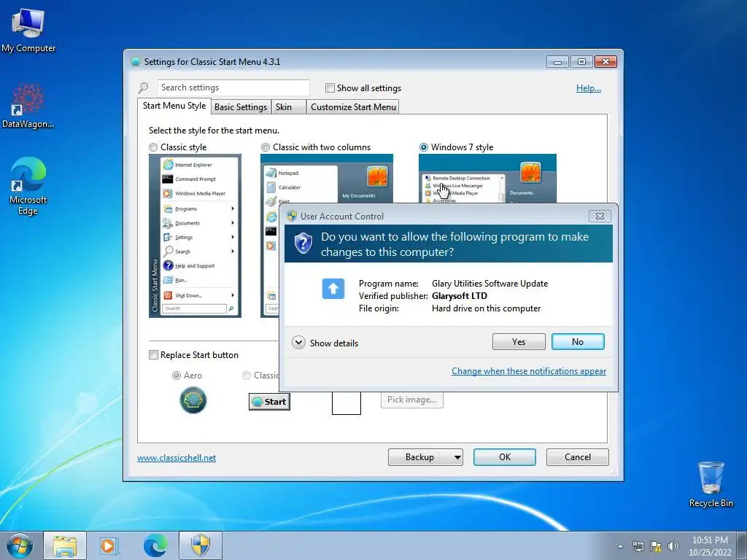Switch to the Start Menu Style tab
The image size is (747, 560).
point(174,106)
